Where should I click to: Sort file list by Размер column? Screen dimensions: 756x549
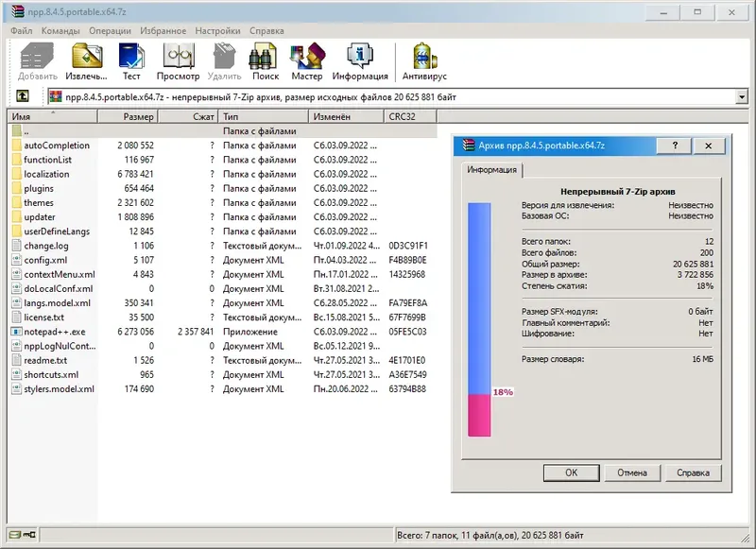click(128, 116)
